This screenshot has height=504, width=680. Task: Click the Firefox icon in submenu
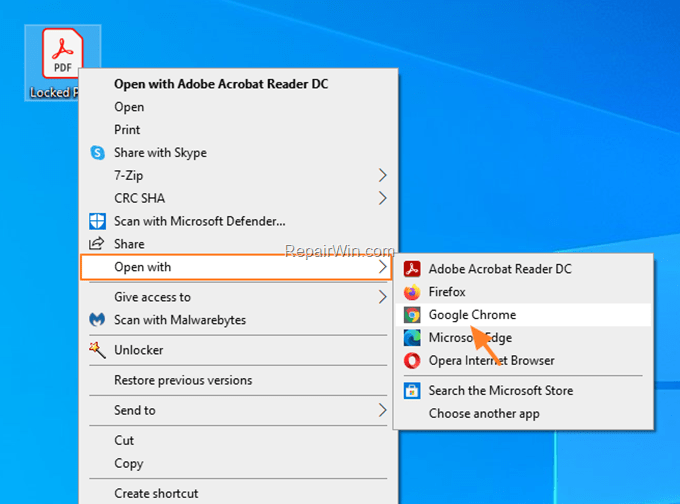(x=412, y=292)
